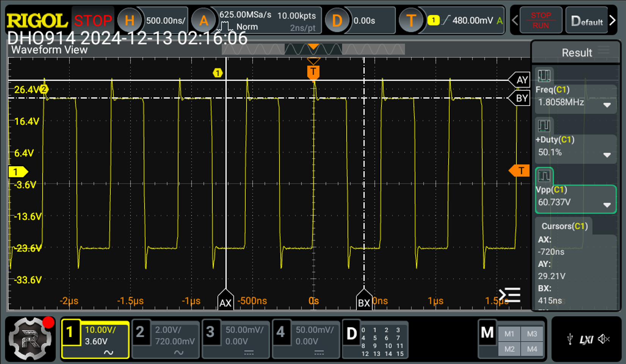The image size is (626, 364).
Task: Open the Waveform View title
Action: coord(49,50)
